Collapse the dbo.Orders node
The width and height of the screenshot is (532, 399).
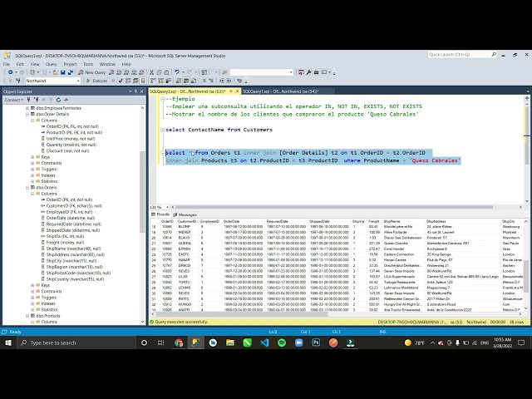click(27, 188)
